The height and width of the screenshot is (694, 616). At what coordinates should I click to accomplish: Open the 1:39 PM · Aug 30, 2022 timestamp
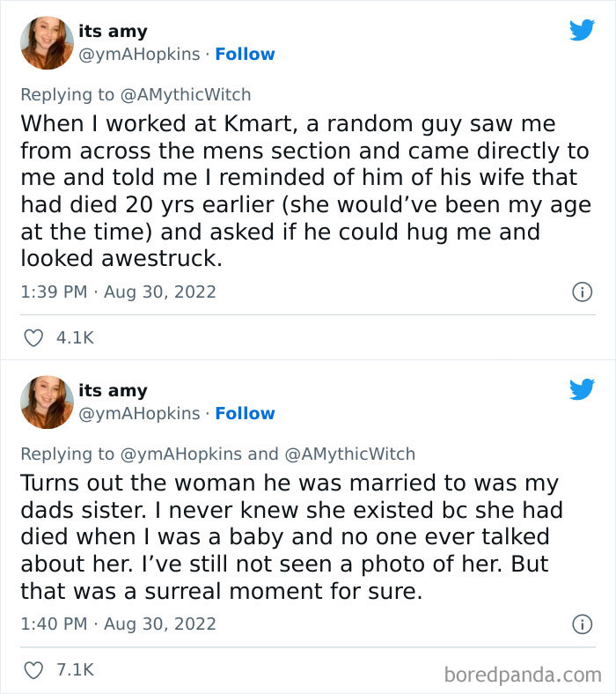point(118,292)
